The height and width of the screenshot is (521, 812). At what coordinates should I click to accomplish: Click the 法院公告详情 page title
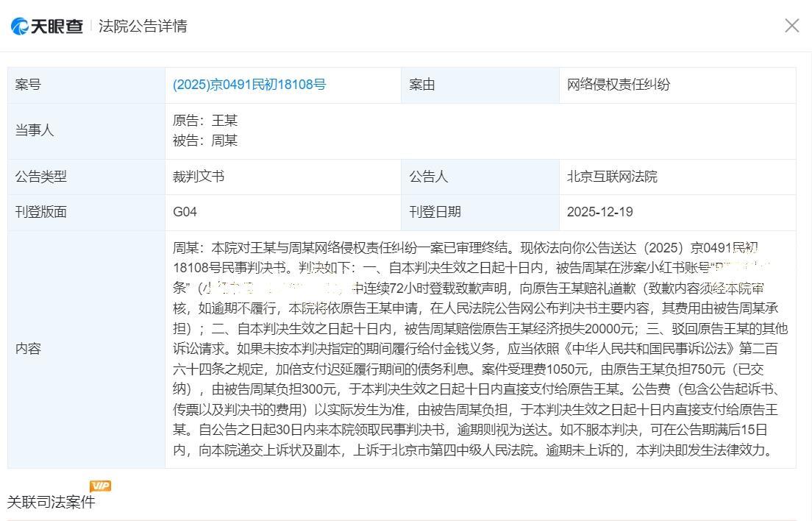143,26
